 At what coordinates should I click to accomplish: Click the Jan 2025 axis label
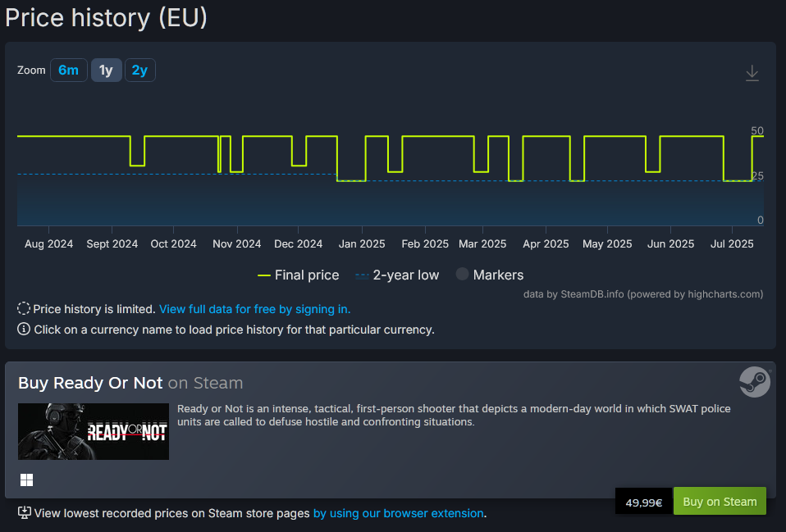point(362,244)
